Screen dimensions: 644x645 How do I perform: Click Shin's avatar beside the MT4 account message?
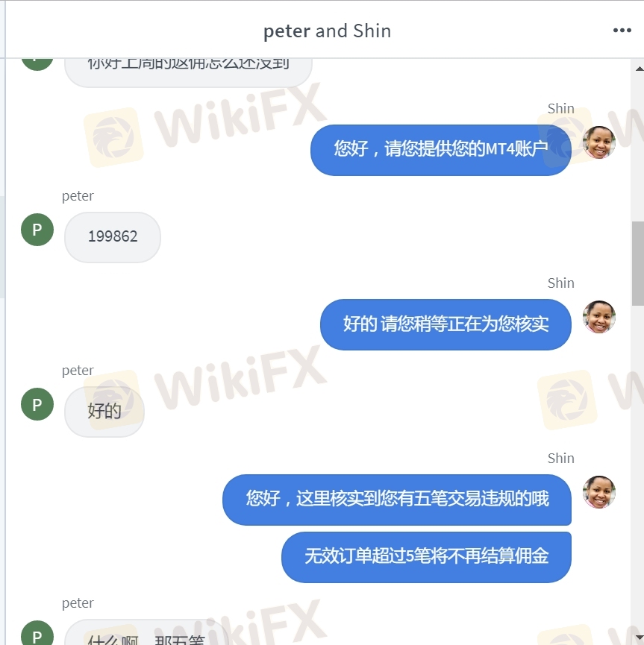[x=599, y=142]
